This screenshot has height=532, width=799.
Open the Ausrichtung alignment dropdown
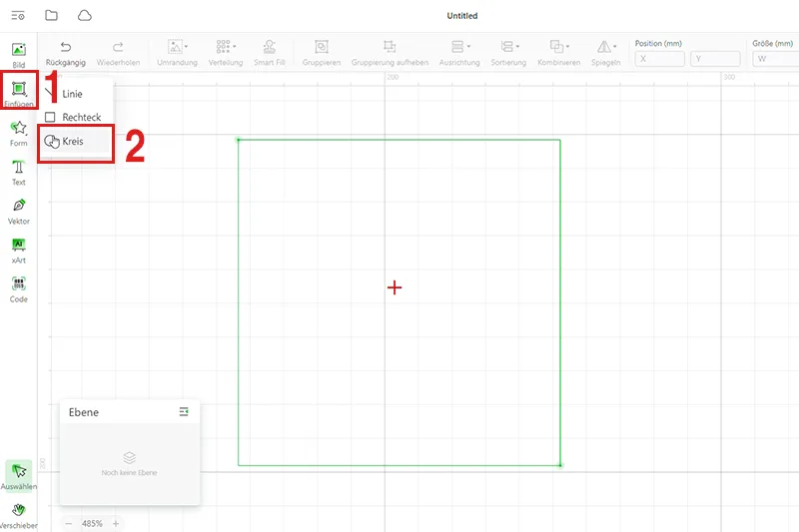point(459,54)
